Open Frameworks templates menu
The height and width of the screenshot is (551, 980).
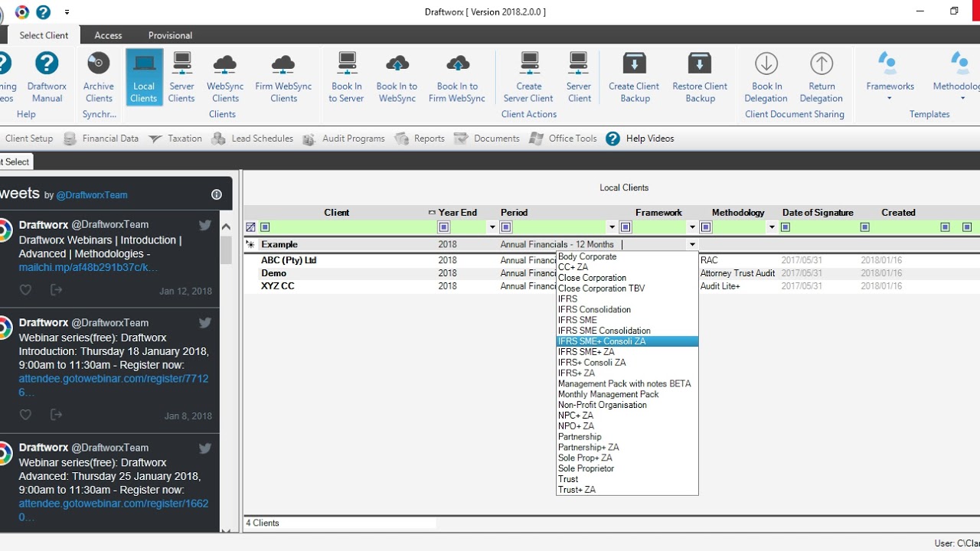coord(890,77)
